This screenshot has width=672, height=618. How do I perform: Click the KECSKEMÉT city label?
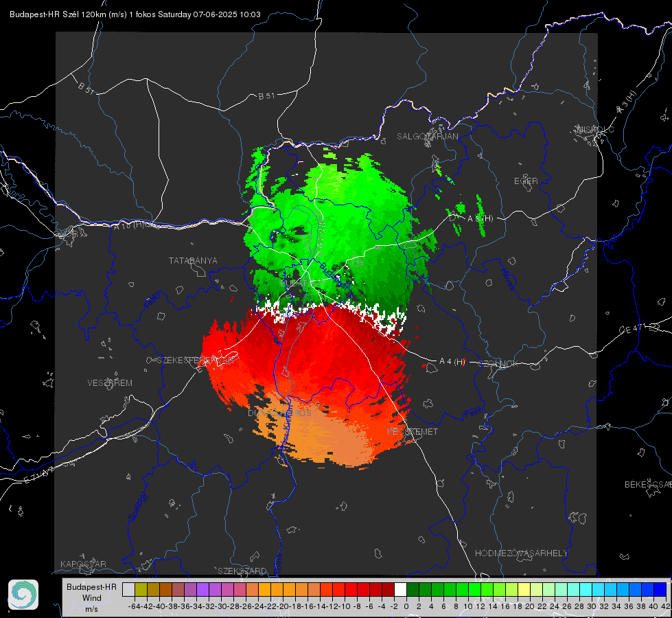pyautogui.click(x=413, y=431)
